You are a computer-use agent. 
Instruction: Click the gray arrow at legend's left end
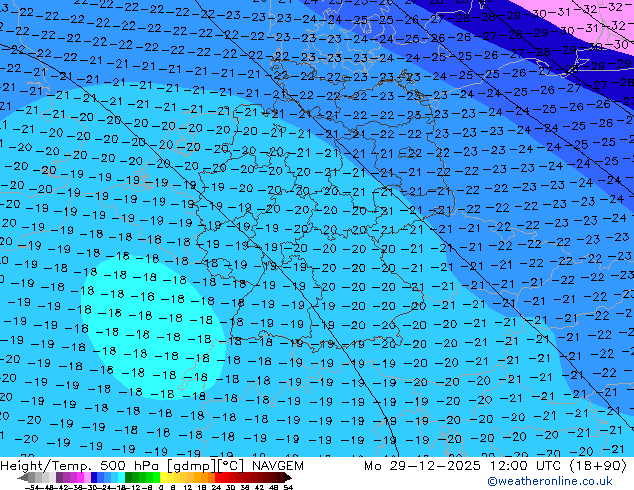coord(25,478)
